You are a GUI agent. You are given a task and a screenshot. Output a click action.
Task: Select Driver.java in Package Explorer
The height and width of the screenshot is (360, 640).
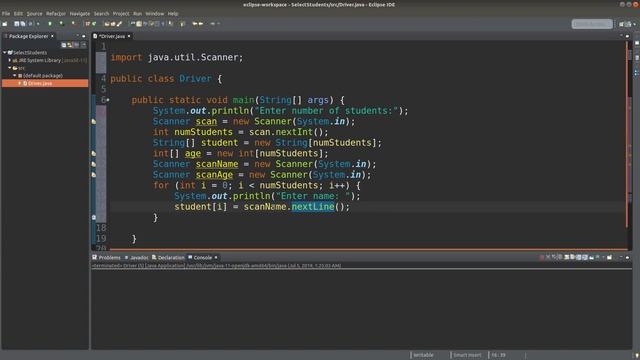pyautogui.click(x=40, y=83)
